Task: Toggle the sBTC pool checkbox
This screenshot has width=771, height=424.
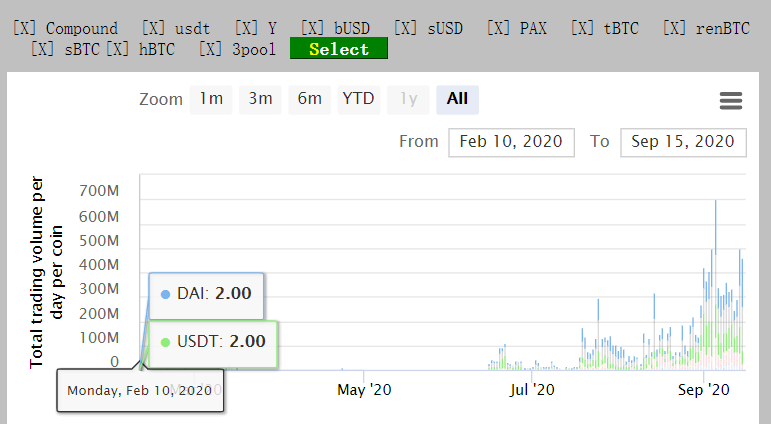Action: 42,49
